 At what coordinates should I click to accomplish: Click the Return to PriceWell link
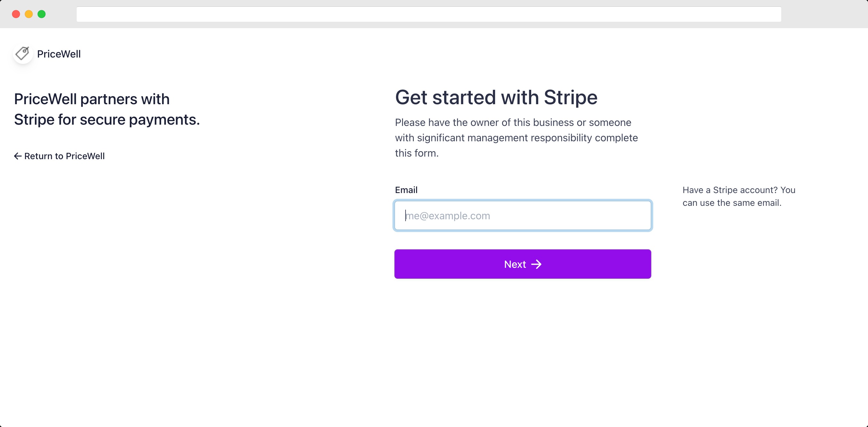point(59,156)
